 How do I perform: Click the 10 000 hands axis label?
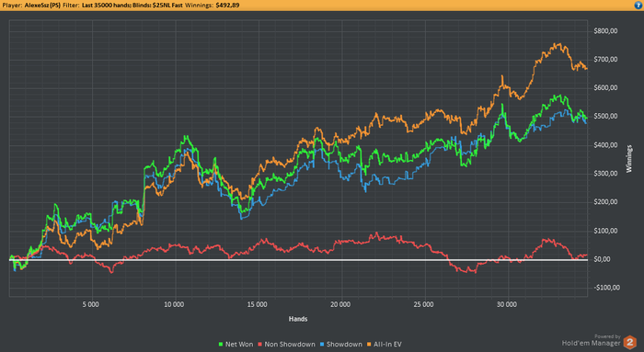coord(174,304)
